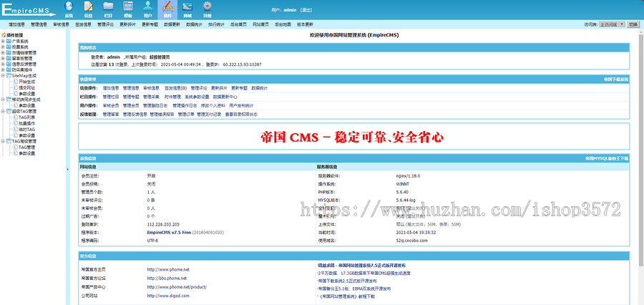Open the http://bbs.phome.net link

click(x=167, y=279)
